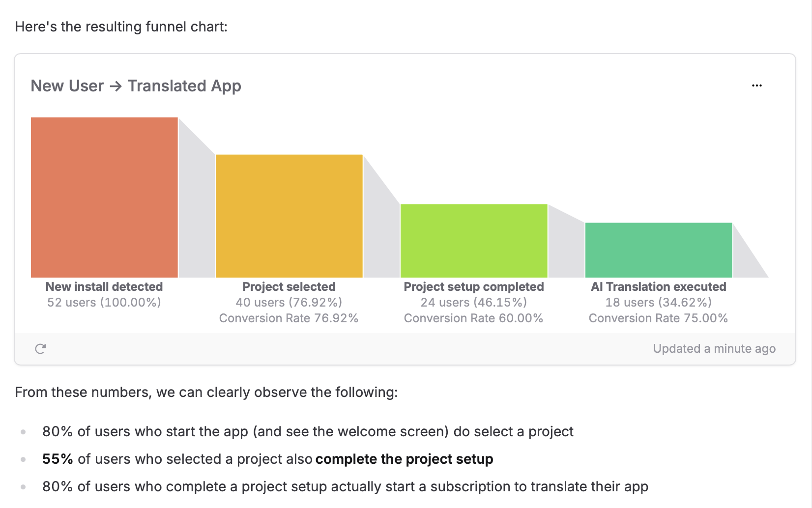
Task: Expand the Project setup completed stage details
Action: pos(473,286)
